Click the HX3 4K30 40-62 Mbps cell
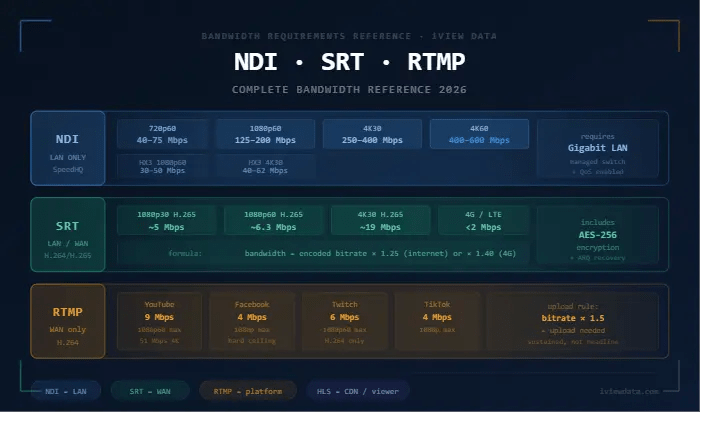710x422 pixels. (265, 166)
